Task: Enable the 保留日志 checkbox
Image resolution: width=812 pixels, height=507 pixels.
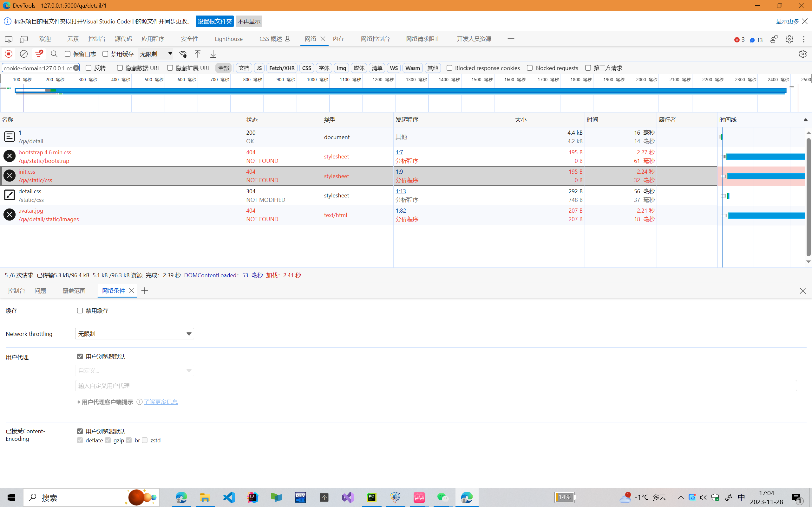Action: coord(68,54)
